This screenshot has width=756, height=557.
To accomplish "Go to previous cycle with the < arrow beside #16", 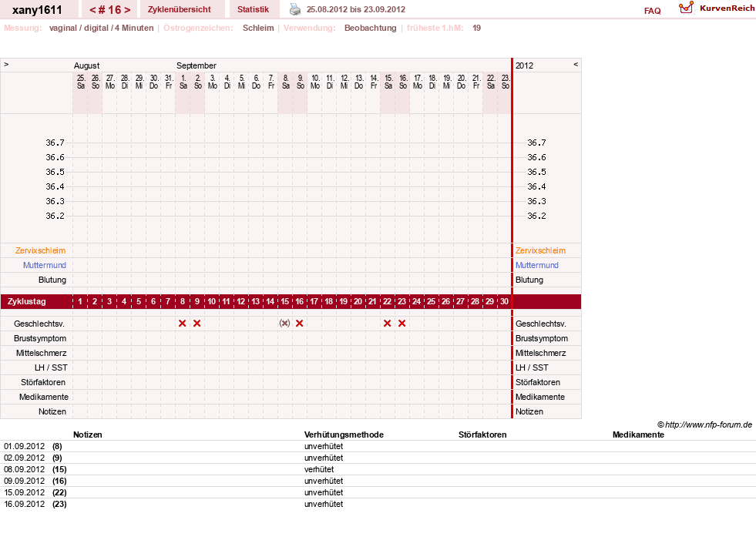I will (x=92, y=10).
